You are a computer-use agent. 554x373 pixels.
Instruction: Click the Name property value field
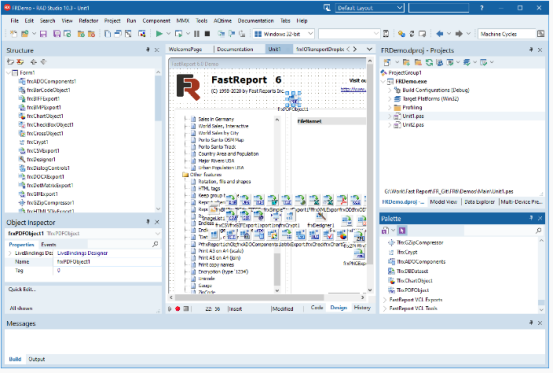coord(108,262)
